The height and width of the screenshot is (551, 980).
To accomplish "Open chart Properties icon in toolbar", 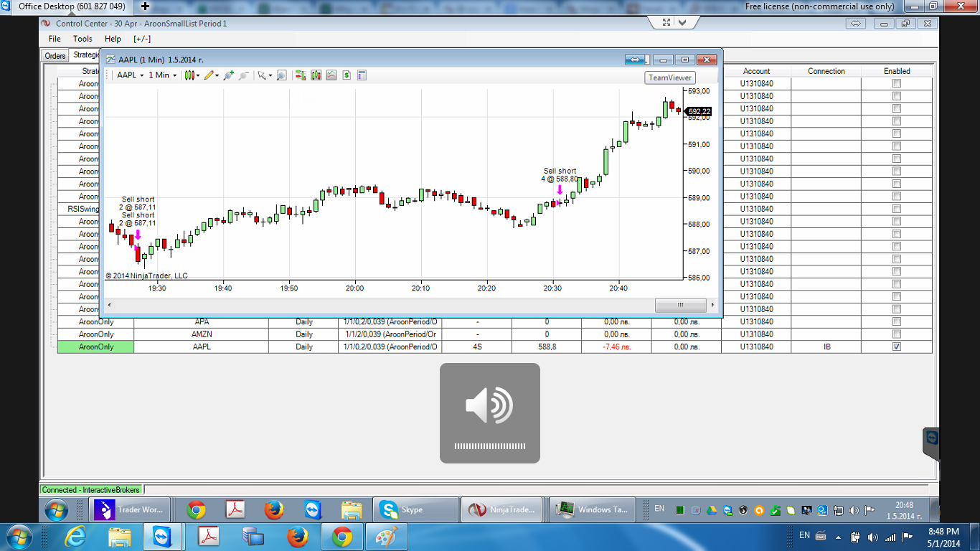I will (x=362, y=75).
